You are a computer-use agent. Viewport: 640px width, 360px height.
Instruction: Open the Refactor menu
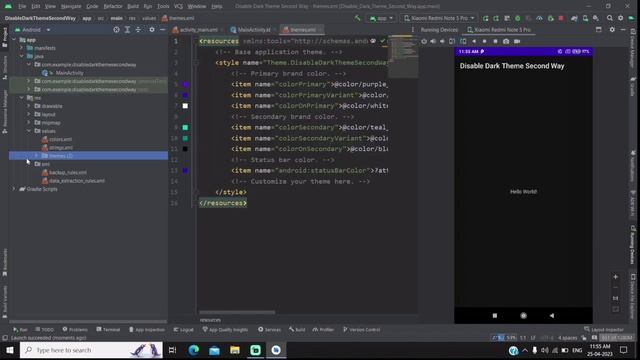(113, 6)
